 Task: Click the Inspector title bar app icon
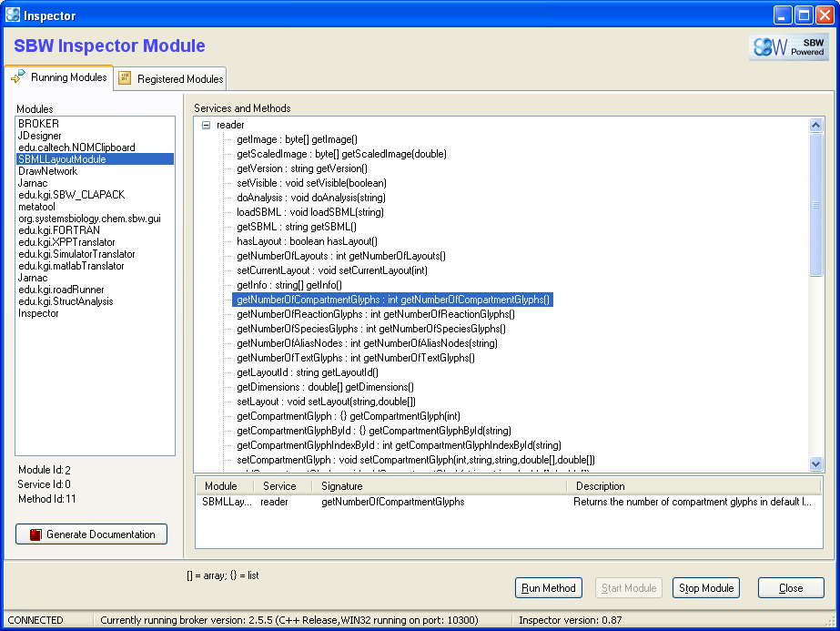coord(13,15)
